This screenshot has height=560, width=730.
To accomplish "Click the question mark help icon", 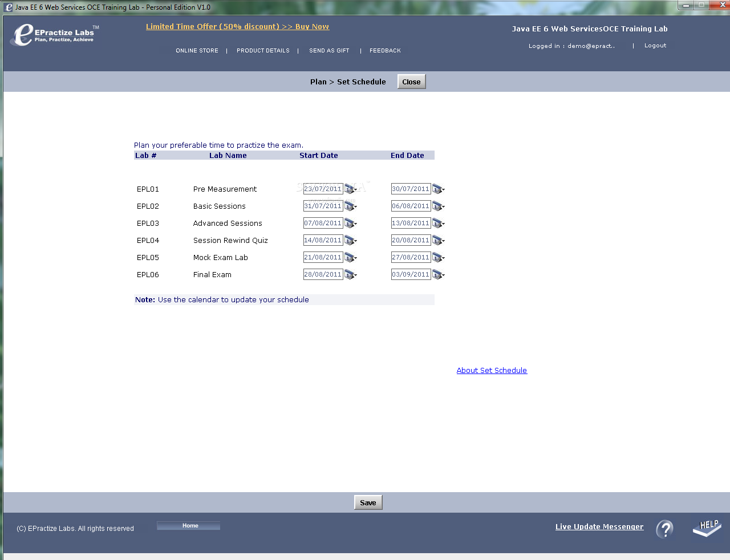I will click(665, 529).
